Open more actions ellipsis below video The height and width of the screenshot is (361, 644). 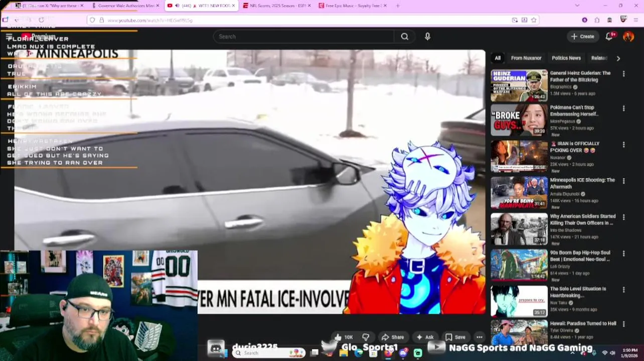point(479,337)
